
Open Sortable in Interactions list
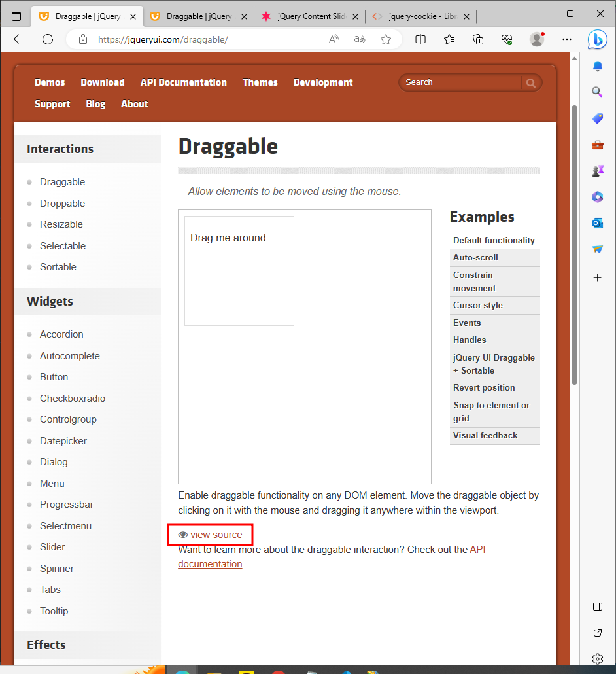click(58, 267)
